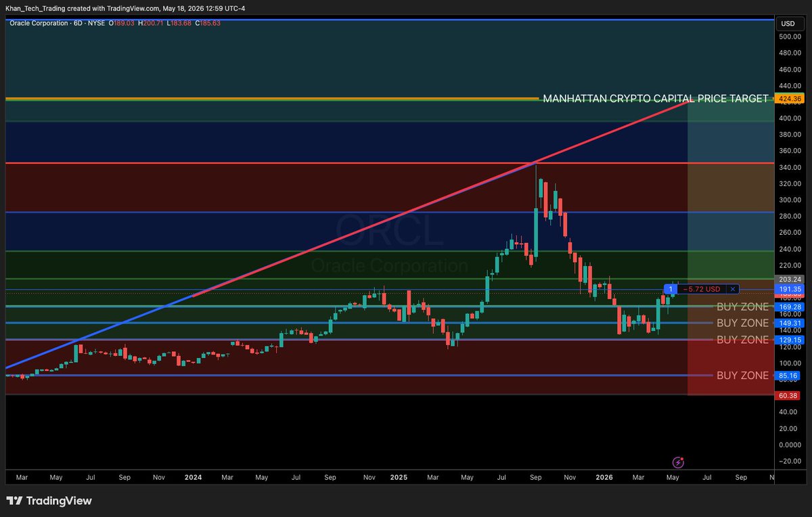Open the USD currency selector on price axis
This screenshot has height=517, width=812.
click(788, 23)
